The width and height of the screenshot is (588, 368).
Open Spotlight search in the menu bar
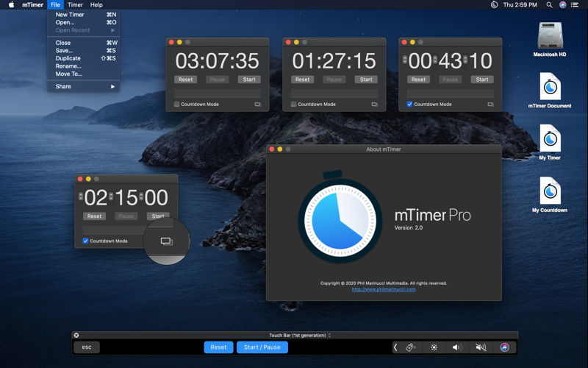tap(549, 5)
